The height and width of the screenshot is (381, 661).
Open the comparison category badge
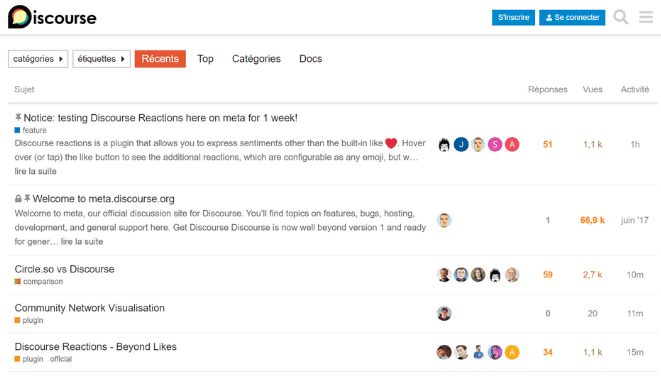click(x=39, y=282)
